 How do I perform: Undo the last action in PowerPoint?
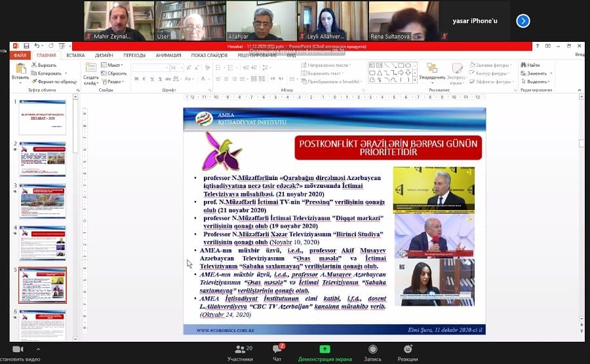[x=37, y=46]
